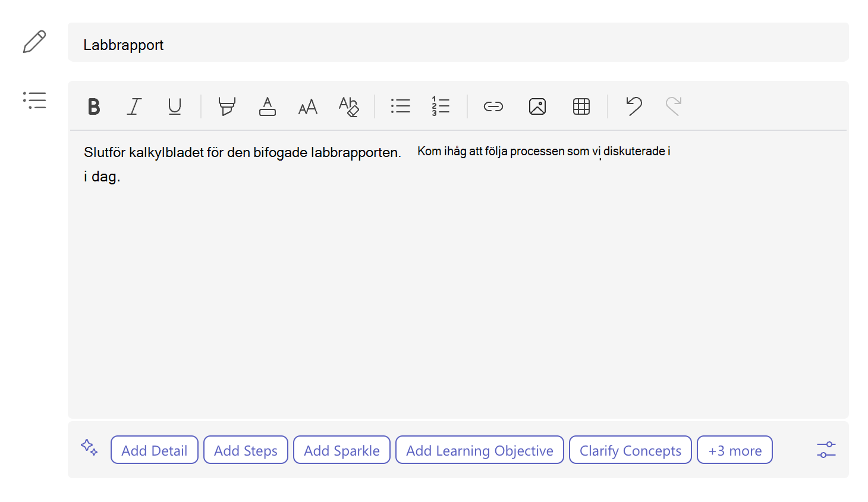Image resolution: width=868 pixels, height=502 pixels.
Task: Click the AI sparkle icon
Action: [89, 447]
